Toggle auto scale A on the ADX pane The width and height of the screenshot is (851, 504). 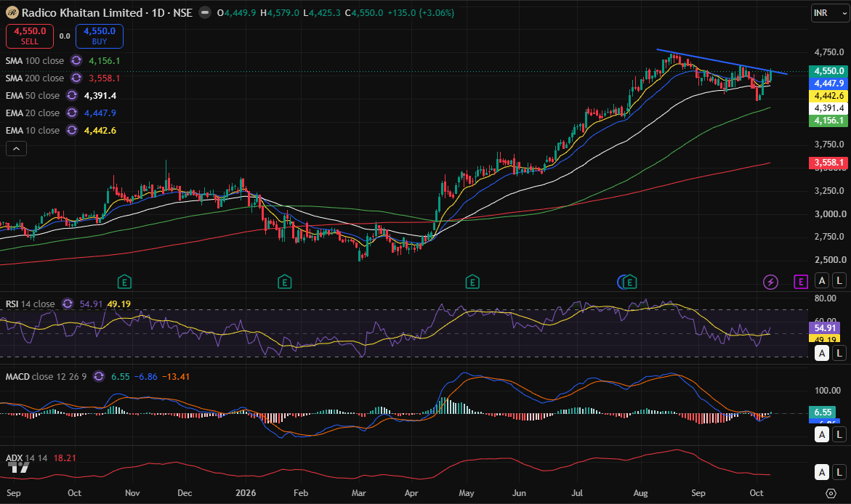tap(822, 472)
